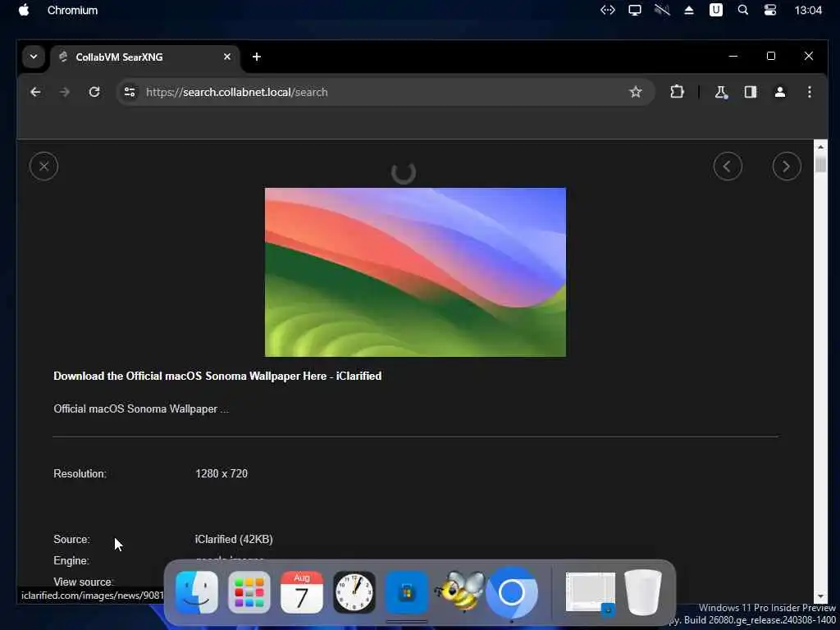
Task: Open the Store app in dock
Action: [406, 592]
